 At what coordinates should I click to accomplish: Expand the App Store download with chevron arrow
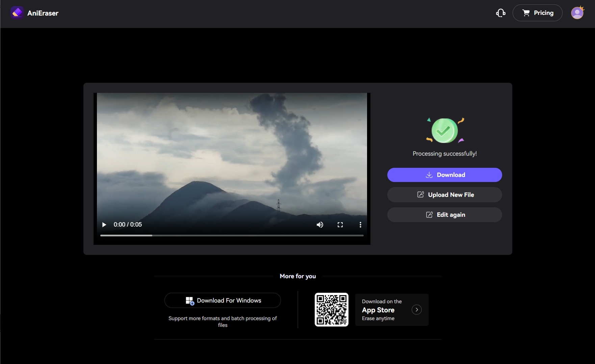click(x=417, y=310)
